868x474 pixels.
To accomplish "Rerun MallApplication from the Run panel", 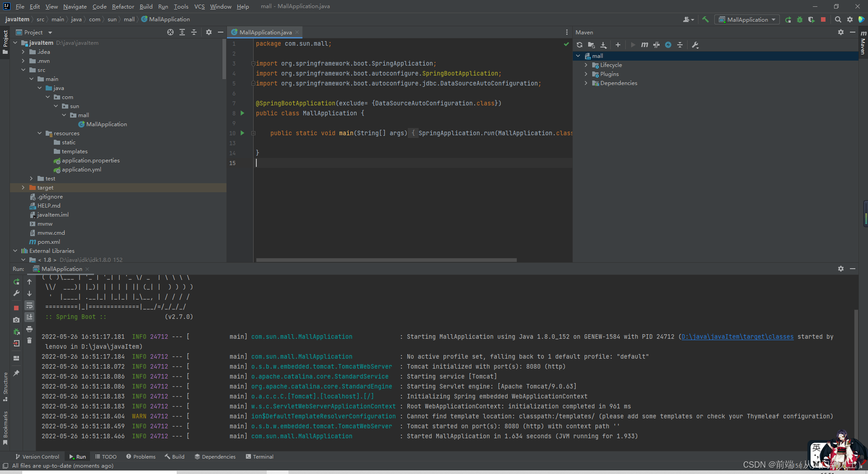I will [x=16, y=282].
